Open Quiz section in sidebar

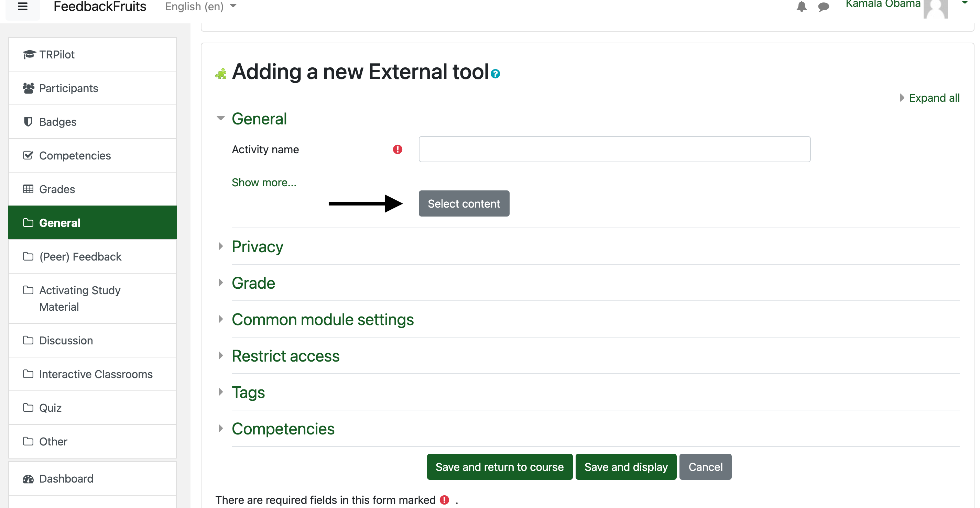coord(50,408)
